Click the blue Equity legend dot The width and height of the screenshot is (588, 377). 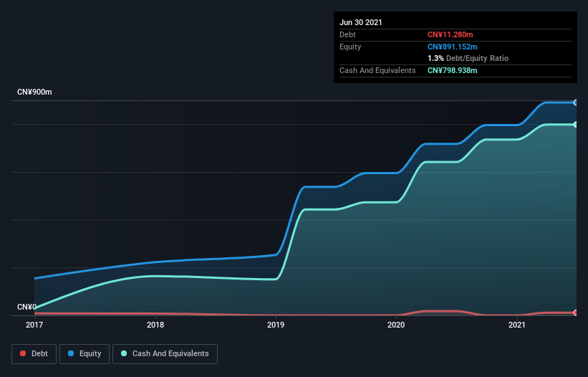[71, 353]
